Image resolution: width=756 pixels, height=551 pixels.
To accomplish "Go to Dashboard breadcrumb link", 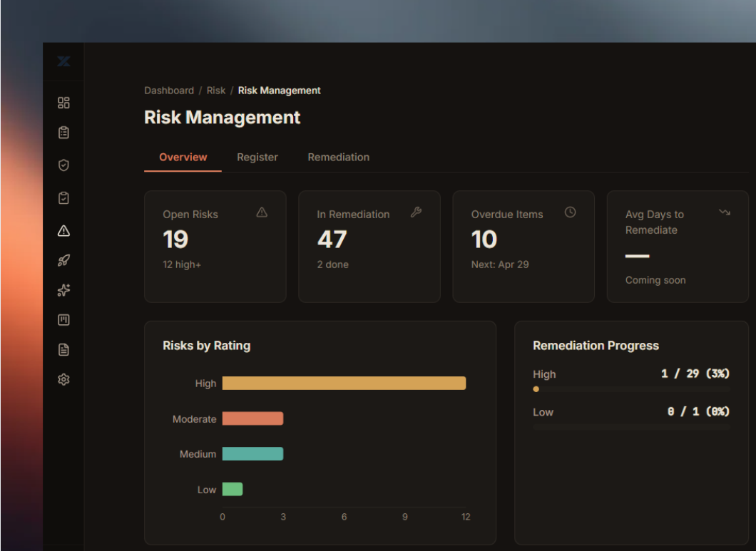I will point(169,91).
